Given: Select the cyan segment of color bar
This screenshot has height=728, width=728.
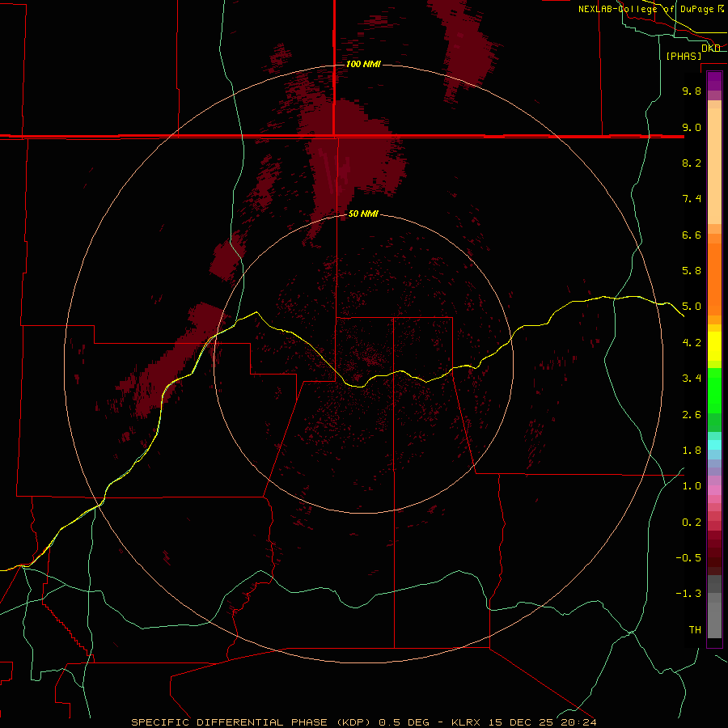Looking at the screenshot, I should [x=714, y=445].
